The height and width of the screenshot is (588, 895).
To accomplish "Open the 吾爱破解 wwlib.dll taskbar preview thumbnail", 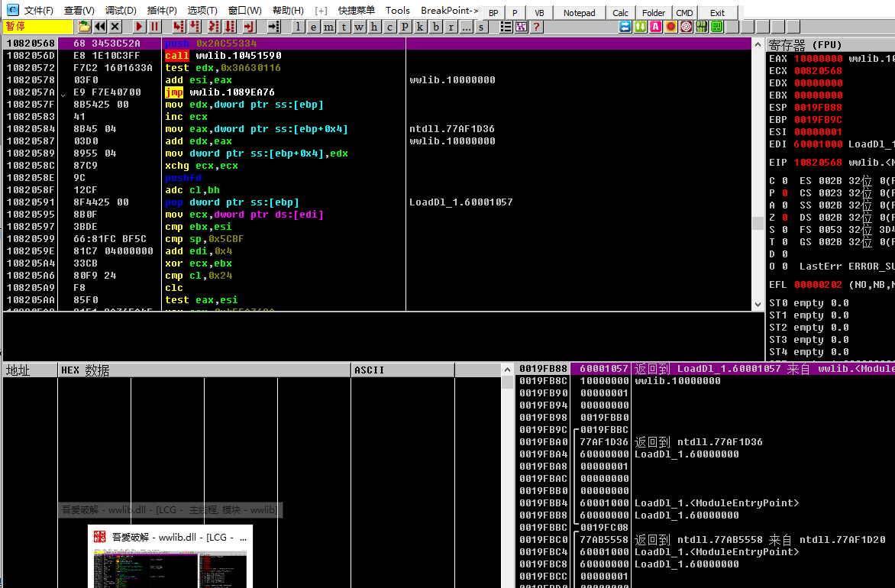I will pyautogui.click(x=170, y=556).
